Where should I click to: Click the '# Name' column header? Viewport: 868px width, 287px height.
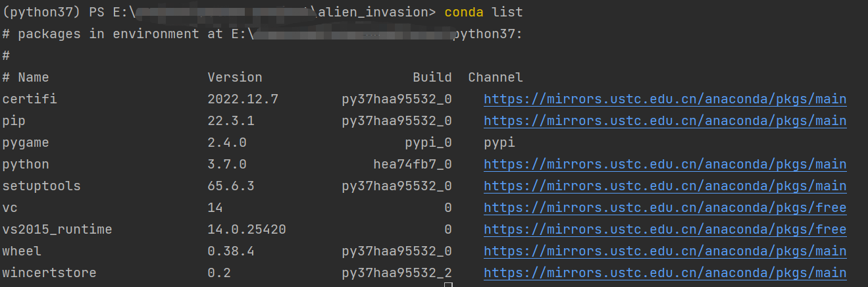(x=26, y=78)
